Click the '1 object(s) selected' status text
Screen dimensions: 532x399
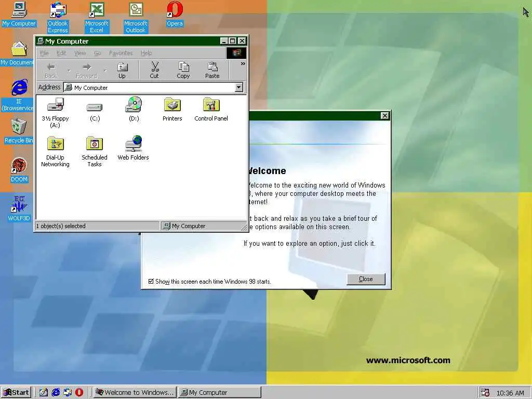[61, 226]
